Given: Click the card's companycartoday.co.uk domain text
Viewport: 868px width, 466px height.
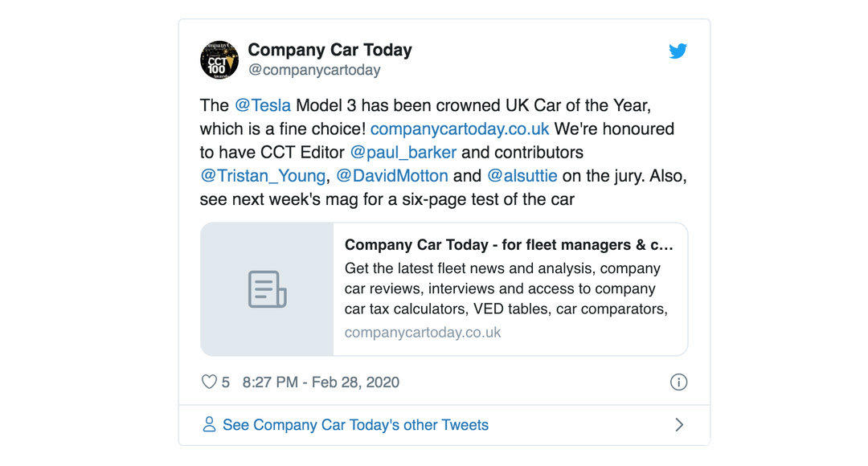Looking at the screenshot, I should tap(423, 333).
